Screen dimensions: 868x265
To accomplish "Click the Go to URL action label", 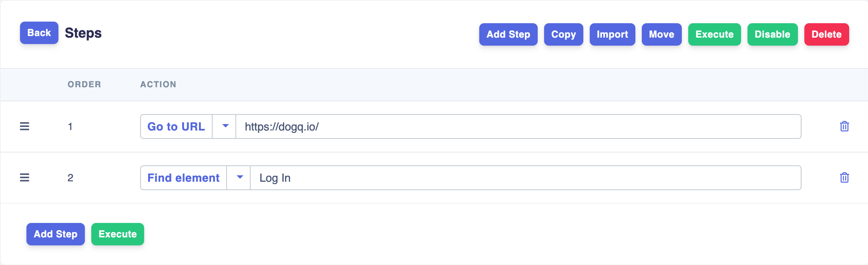I will (x=176, y=126).
